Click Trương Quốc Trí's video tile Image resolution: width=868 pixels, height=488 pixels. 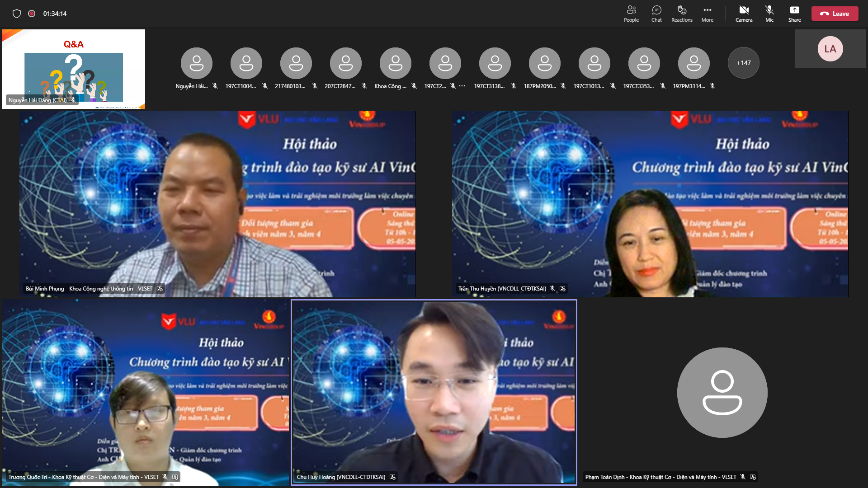click(x=146, y=392)
